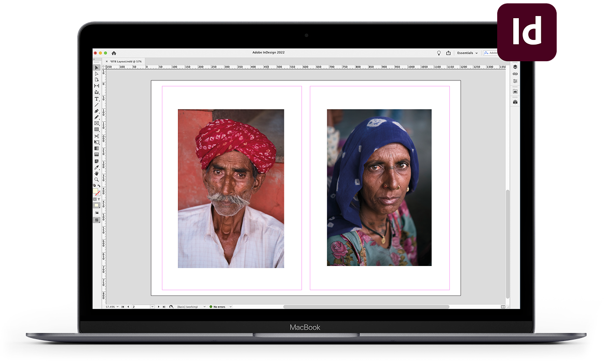Expand the No errors preflight menu
This screenshot has width=604, height=364.
[230, 306]
